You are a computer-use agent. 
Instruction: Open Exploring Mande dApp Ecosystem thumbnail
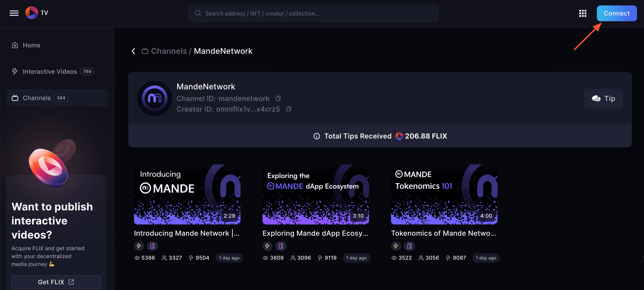point(316,194)
